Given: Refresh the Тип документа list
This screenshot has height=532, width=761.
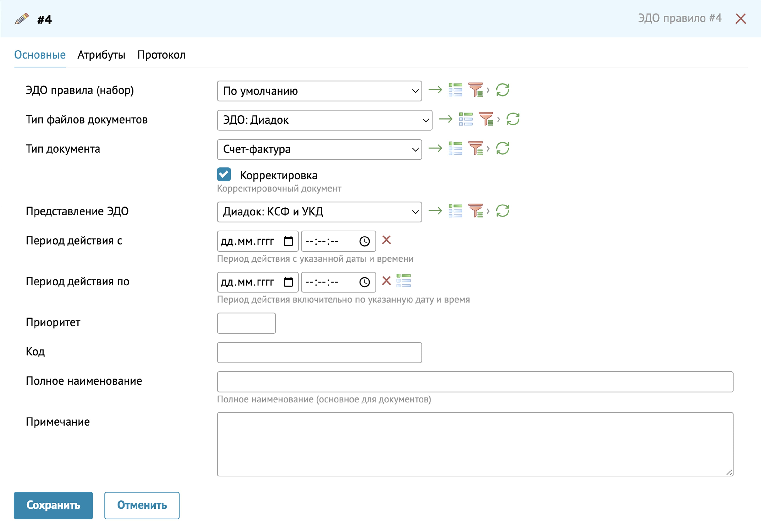Looking at the screenshot, I should click(x=503, y=148).
